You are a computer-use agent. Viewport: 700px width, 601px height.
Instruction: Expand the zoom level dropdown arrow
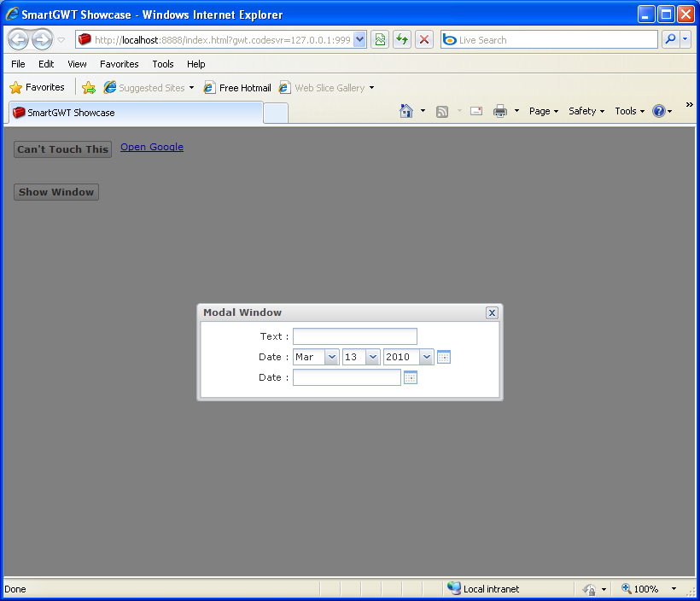(674, 589)
